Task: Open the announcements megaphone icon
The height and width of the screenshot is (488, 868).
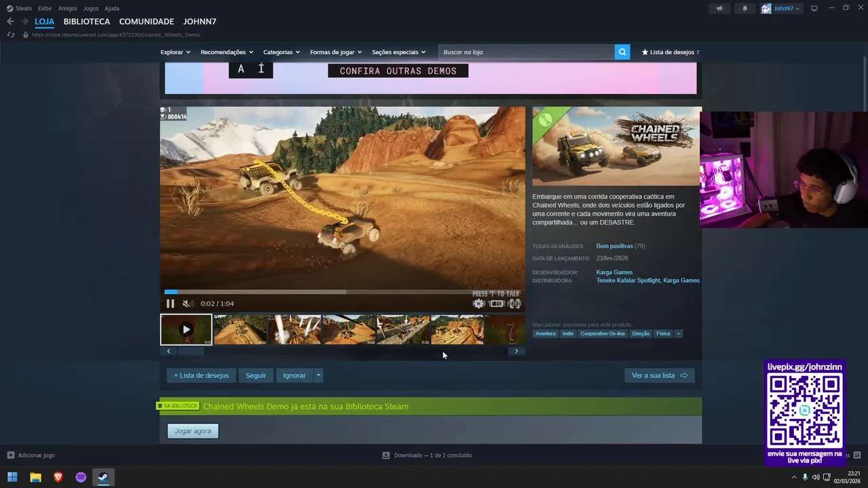Action: pyautogui.click(x=719, y=8)
